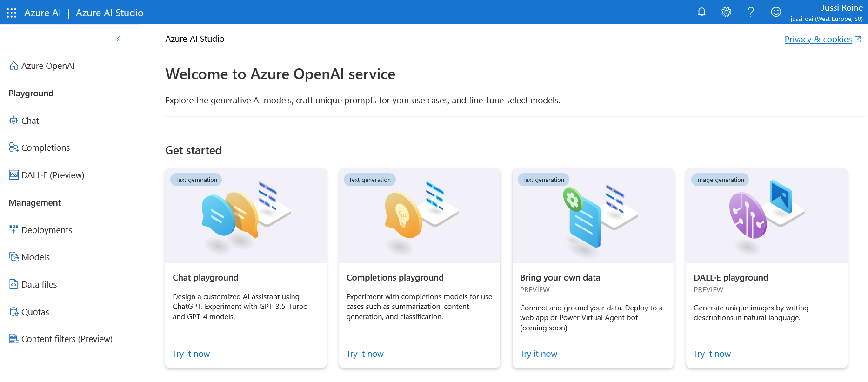
Task: Click Completions playground card title
Action: click(x=395, y=278)
